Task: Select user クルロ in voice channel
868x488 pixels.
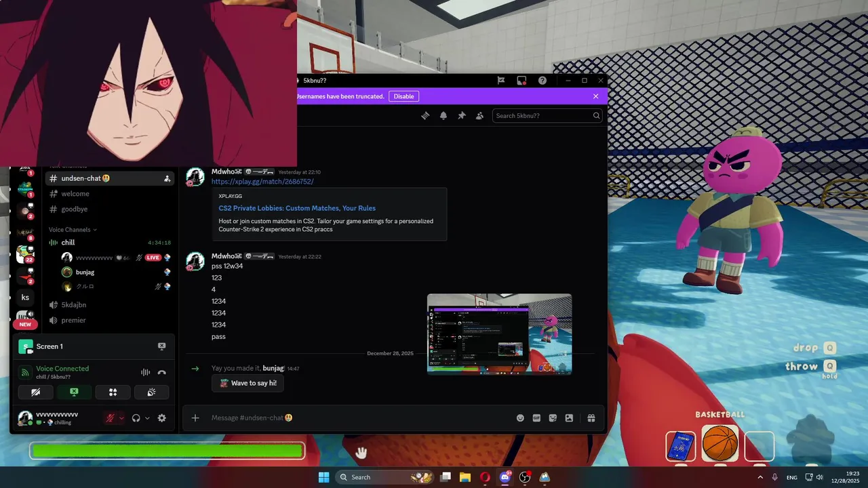Action: pos(115,287)
